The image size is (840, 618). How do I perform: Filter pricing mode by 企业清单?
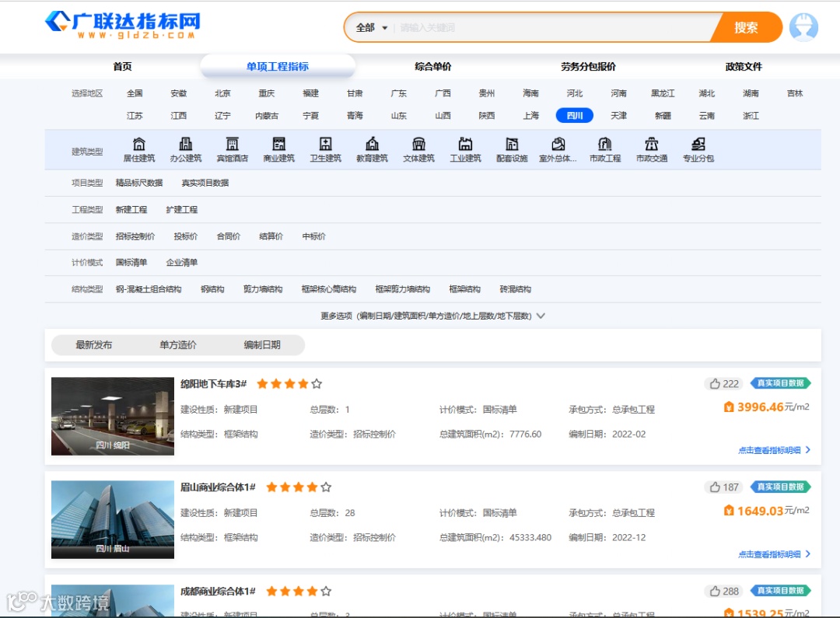(181, 263)
